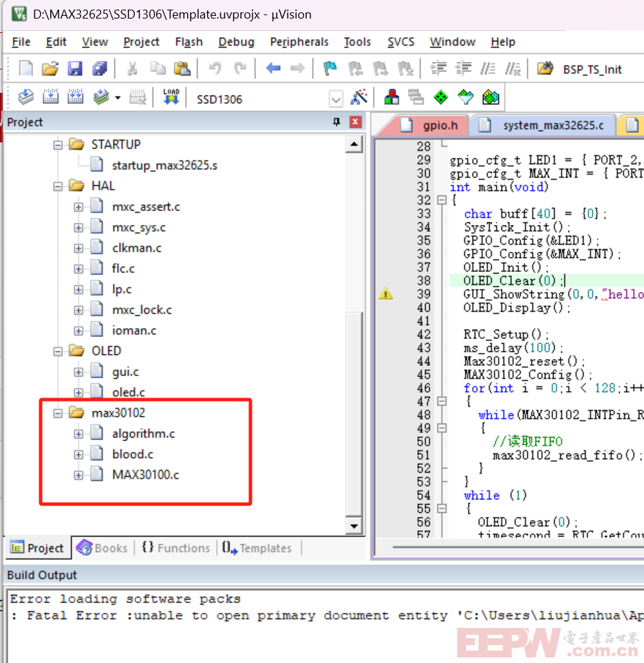Switch to the Templates tab
Screen dimensions: 644x663
[257, 548]
